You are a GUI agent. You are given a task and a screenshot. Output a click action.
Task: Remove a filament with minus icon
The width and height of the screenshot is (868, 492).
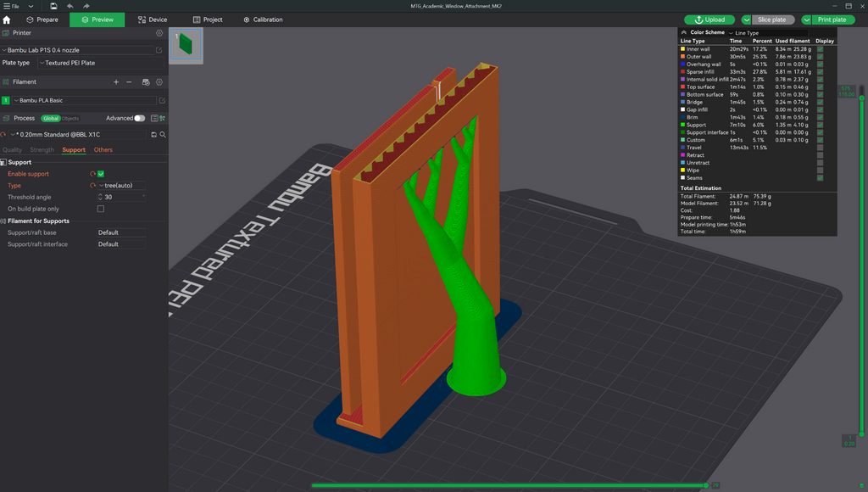coord(129,82)
